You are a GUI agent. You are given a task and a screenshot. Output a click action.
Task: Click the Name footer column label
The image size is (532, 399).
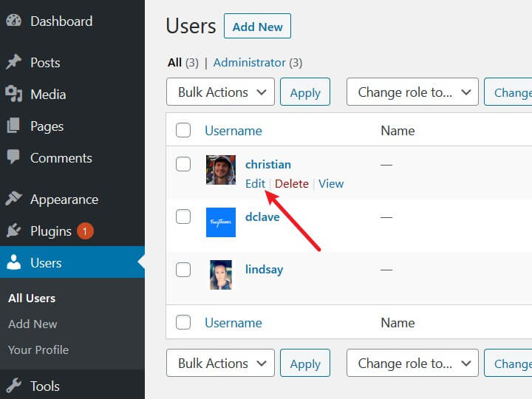[x=398, y=323]
